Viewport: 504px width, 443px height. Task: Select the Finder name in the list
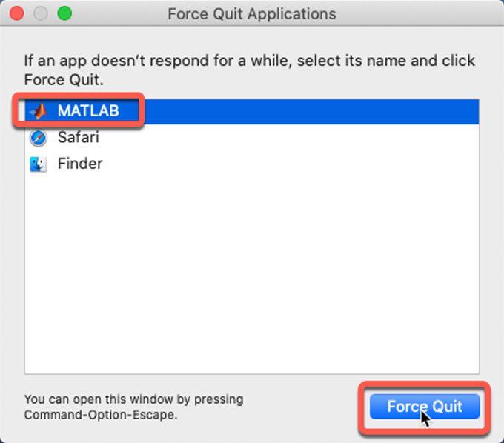point(80,164)
